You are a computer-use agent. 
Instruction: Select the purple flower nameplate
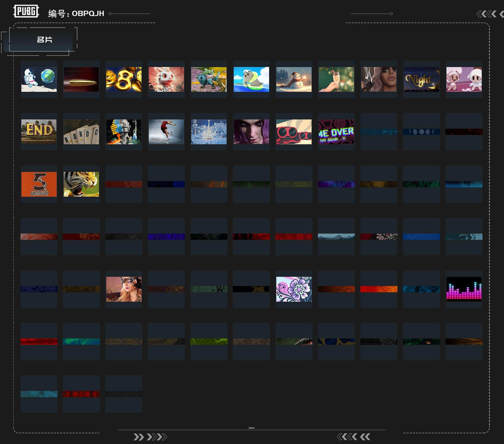pos(294,289)
